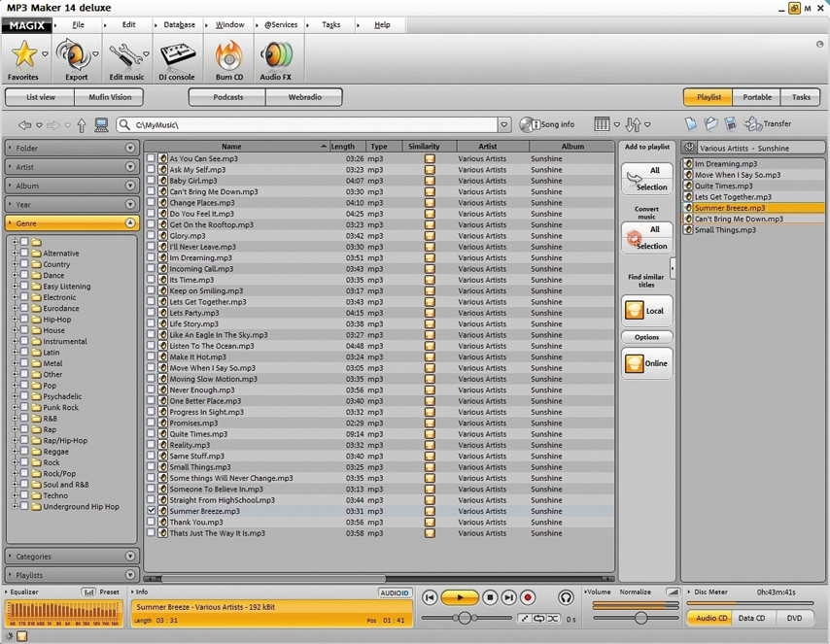Click the Options button

point(647,337)
